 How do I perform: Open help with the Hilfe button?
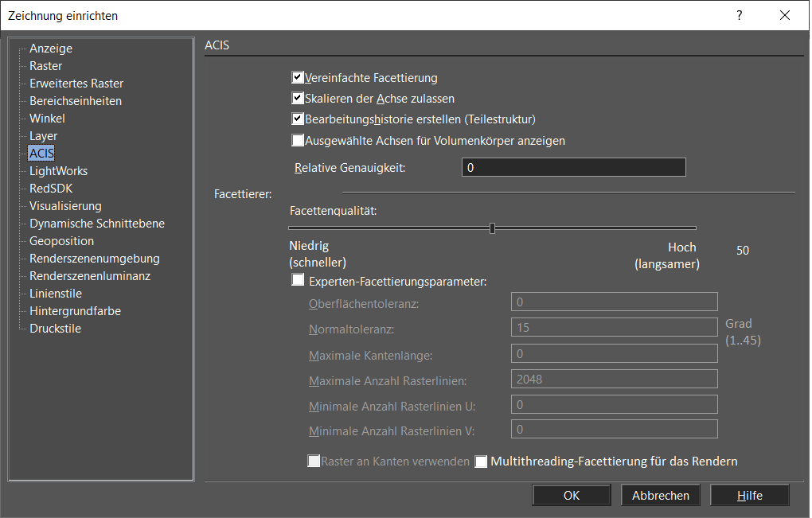tap(749, 495)
